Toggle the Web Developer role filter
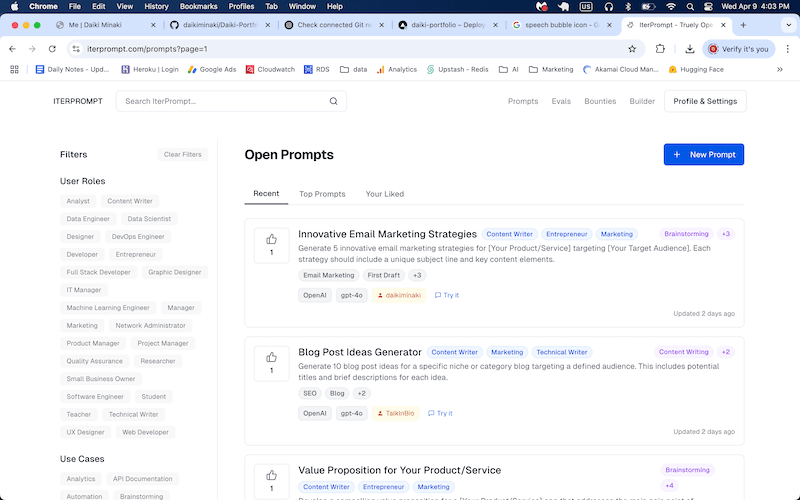Viewport: 800px width, 500px height. pos(145,432)
